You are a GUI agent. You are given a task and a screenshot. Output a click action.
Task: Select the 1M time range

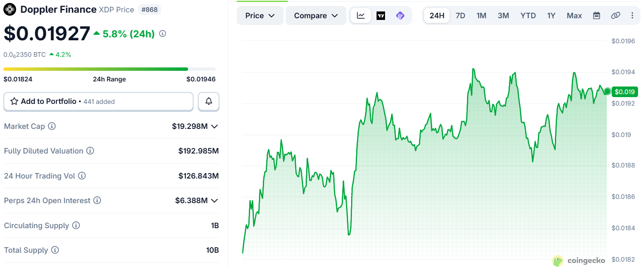[x=481, y=16]
